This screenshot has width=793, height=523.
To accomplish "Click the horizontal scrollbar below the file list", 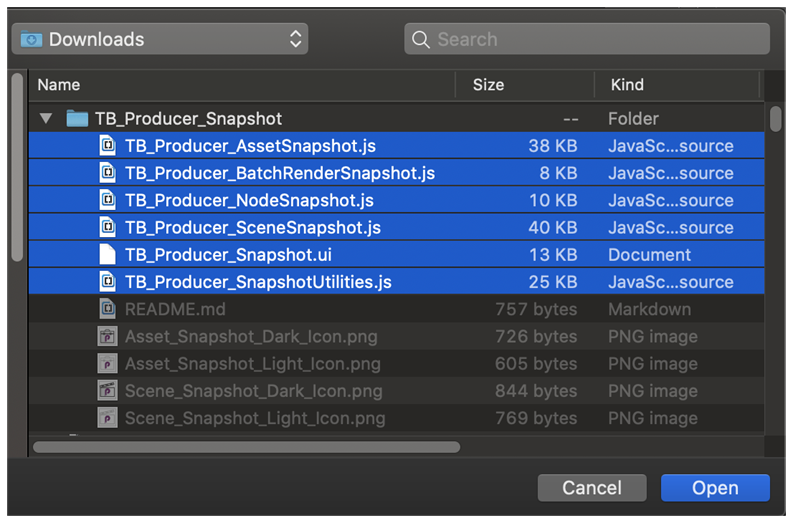I will 246,447.
